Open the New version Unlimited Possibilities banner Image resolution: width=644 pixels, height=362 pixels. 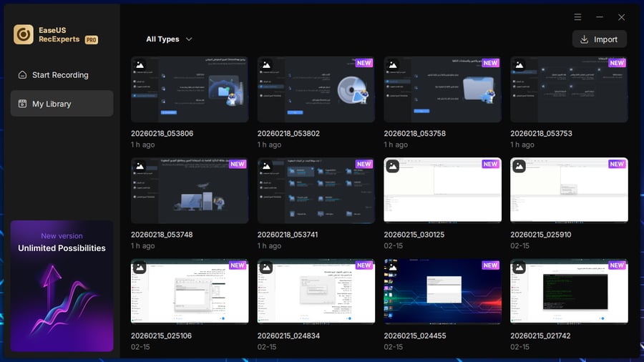[x=62, y=285]
